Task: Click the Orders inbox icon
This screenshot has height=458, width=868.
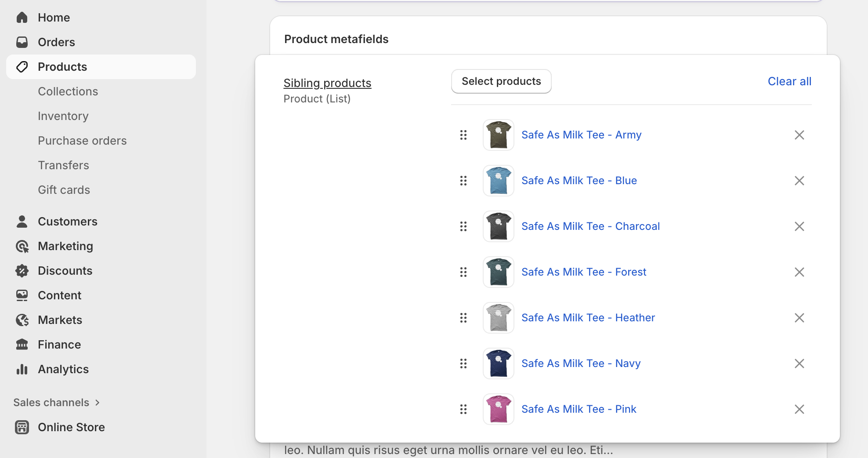Action: coord(22,42)
